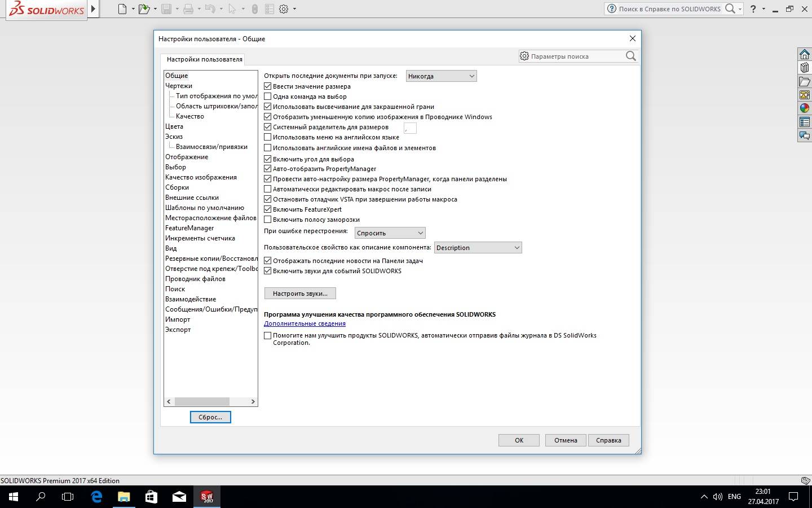
Task: Open the 'Description' custom property dropdown
Action: tap(478, 248)
